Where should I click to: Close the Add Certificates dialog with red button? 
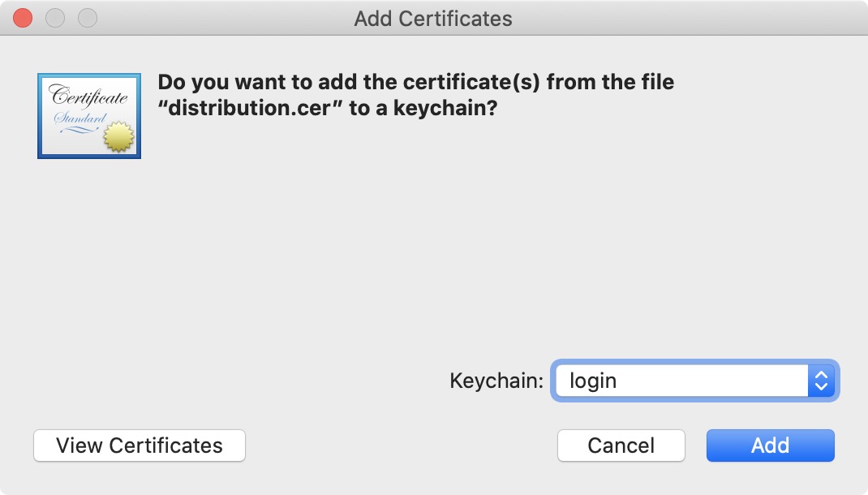point(23,18)
